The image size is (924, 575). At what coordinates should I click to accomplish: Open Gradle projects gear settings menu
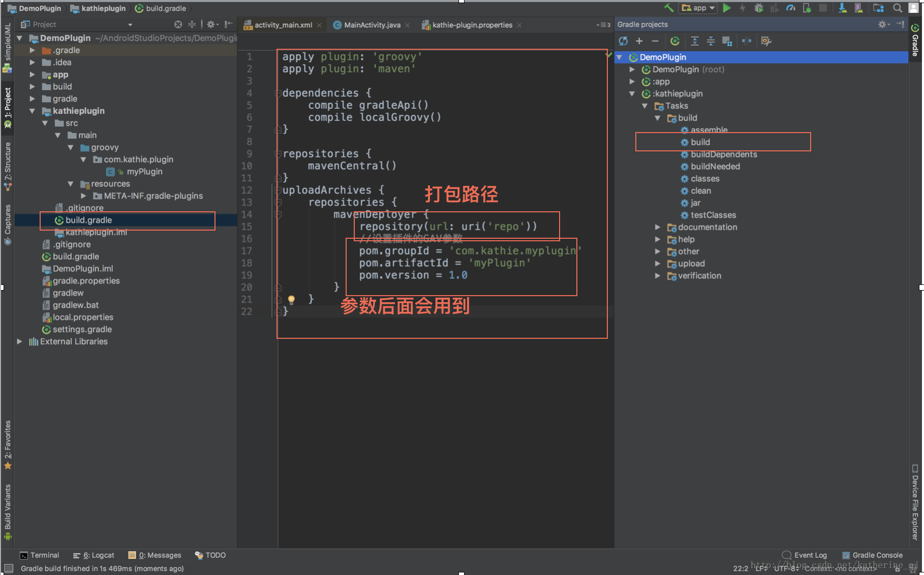[883, 24]
